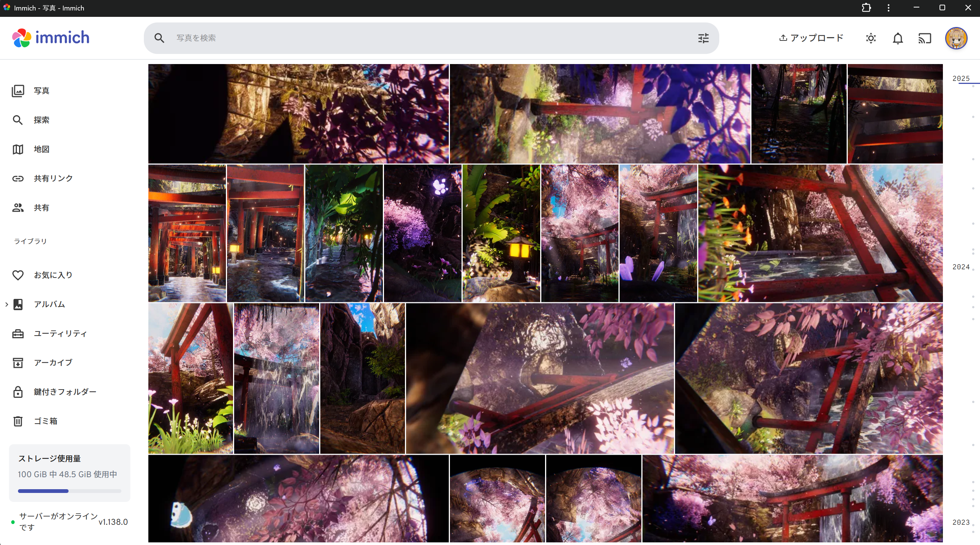The width and height of the screenshot is (980, 545).
Task: Jump to 2024 on timeline scrubber
Action: point(961,267)
